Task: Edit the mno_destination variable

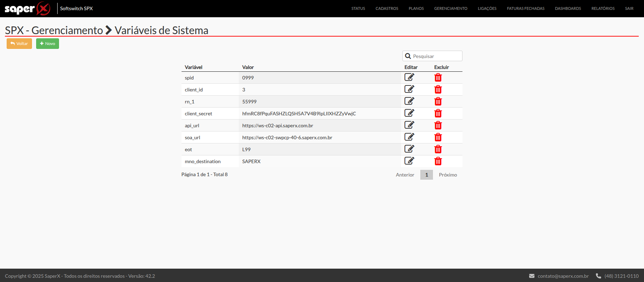Action: click(x=409, y=161)
